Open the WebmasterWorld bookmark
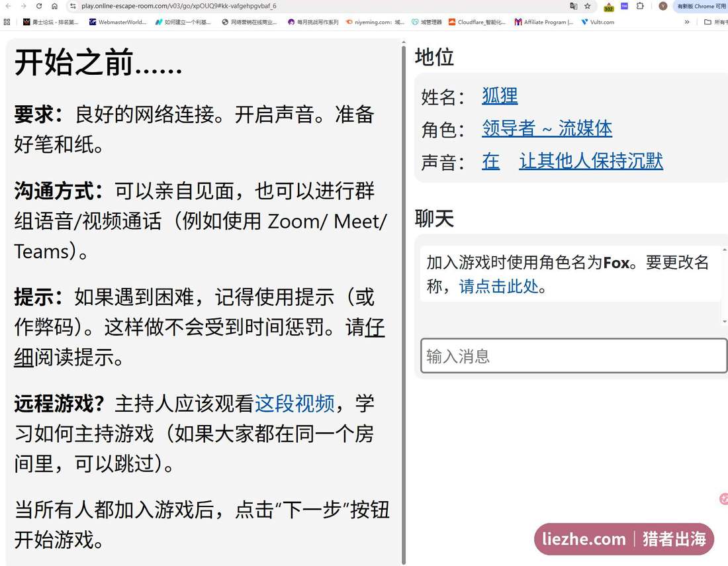This screenshot has height=566, width=728. pos(117,22)
